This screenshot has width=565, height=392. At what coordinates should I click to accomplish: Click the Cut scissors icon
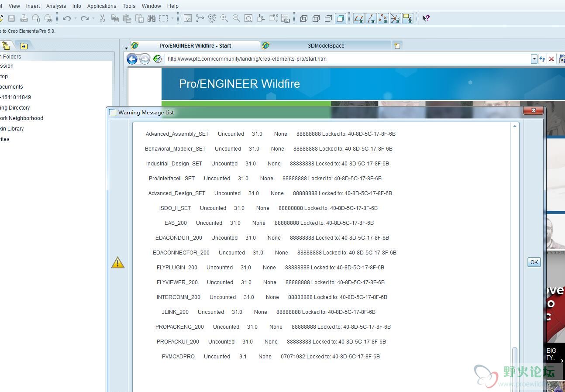pyautogui.click(x=103, y=18)
